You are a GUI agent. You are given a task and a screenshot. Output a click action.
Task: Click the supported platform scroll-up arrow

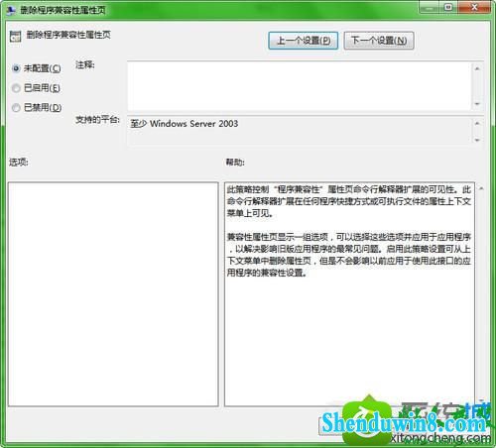[477, 123]
